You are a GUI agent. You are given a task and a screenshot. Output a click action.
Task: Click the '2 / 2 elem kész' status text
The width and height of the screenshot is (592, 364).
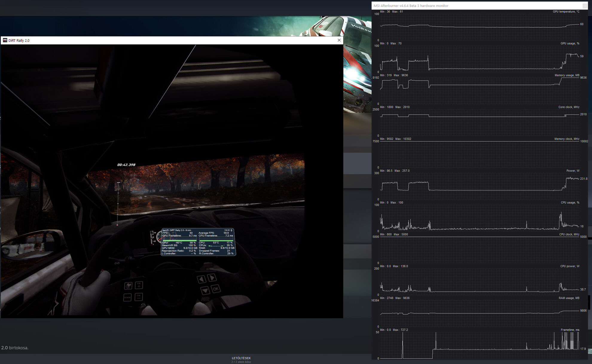(x=241, y=362)
